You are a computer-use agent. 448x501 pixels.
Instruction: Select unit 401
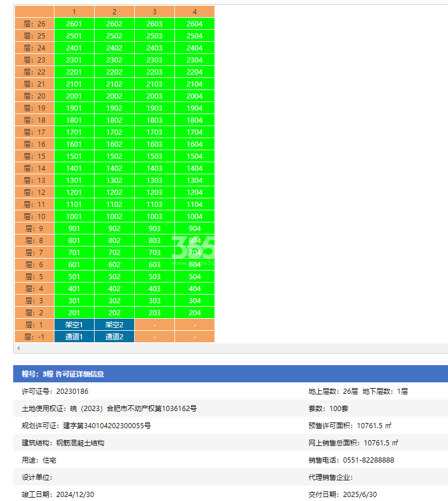tap(74, 288)
